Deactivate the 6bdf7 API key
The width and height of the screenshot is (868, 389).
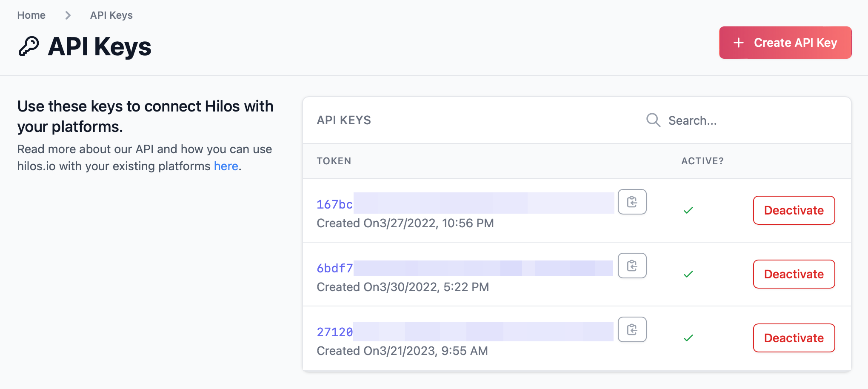point(794,274)
